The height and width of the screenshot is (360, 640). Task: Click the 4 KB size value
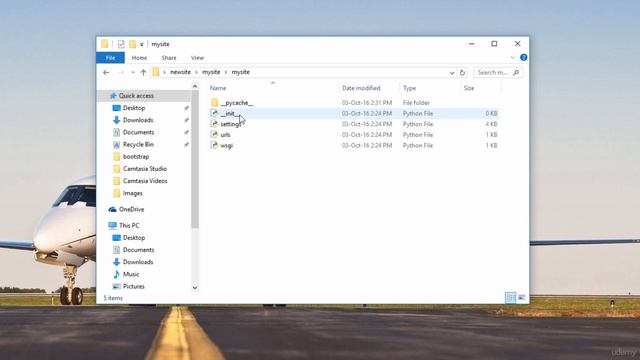[491, 124]
